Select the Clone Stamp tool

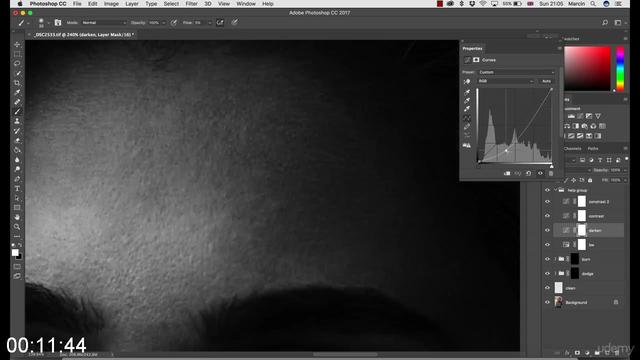17,121
